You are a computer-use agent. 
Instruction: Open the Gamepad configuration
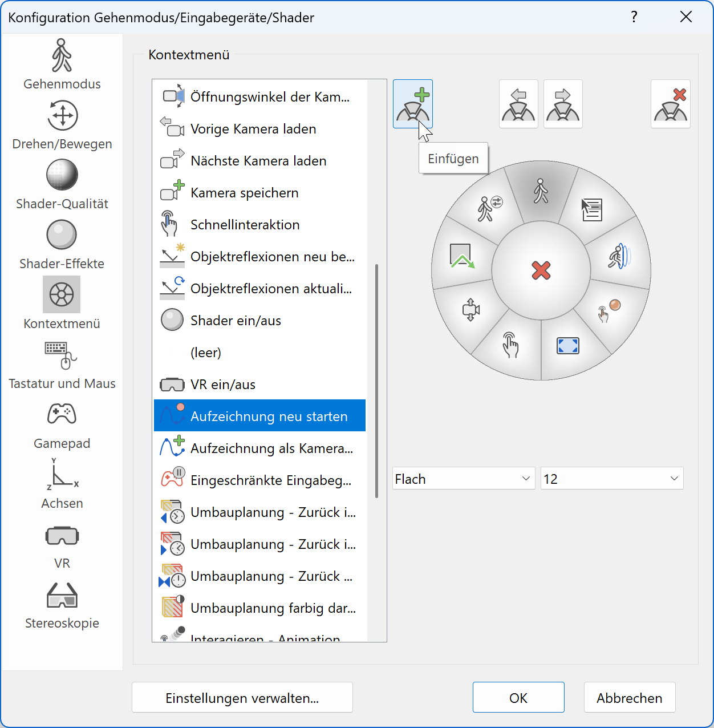coord(62,422)
